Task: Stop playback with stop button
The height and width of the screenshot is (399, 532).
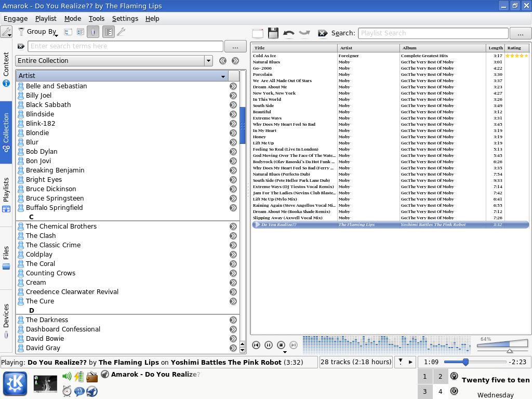Action: tap(281, 345)
